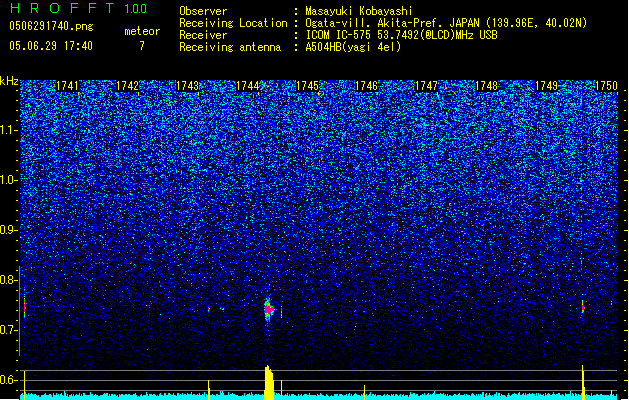
Task: Click the Receiving Location label
Action: (233, 23)
